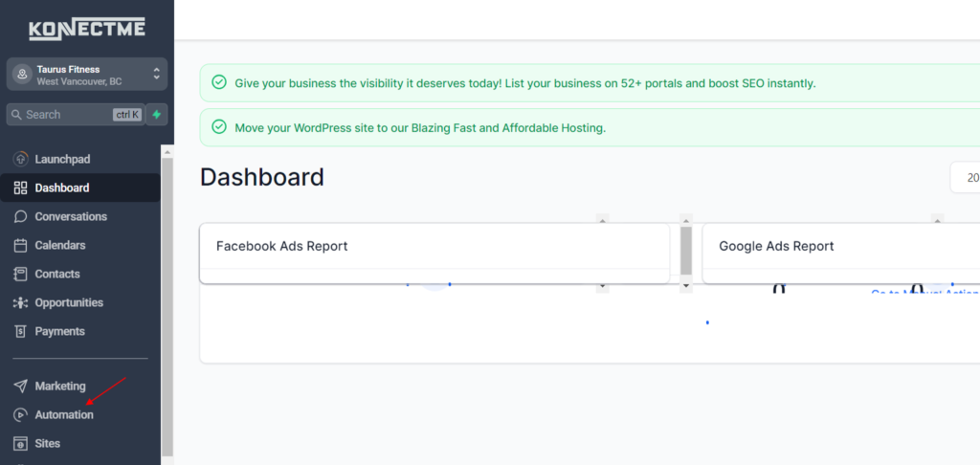
Task: Click the Calendars icon in sidebar
Action: pos(20,245)
